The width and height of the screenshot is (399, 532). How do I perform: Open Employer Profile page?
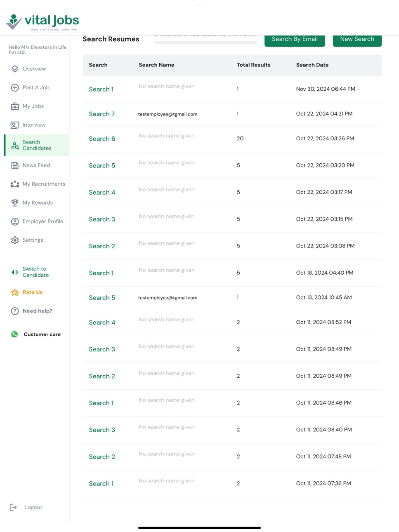point(43,221)
